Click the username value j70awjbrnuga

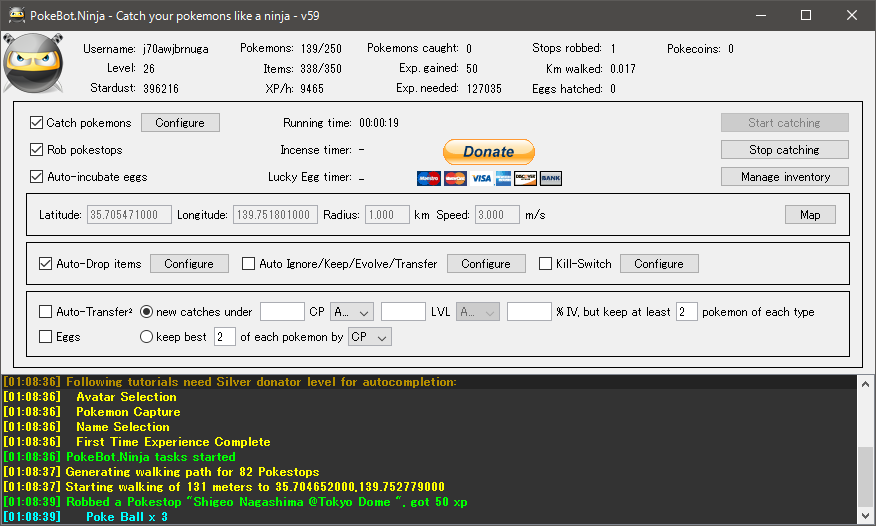pyautogui.click(x=176, y=49)
